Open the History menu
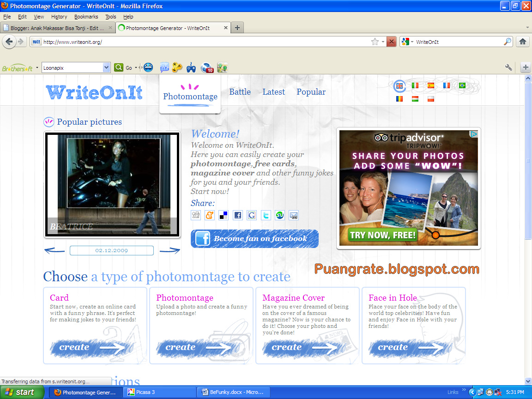This screenshot has width=532, height=399. coord(59,17)
